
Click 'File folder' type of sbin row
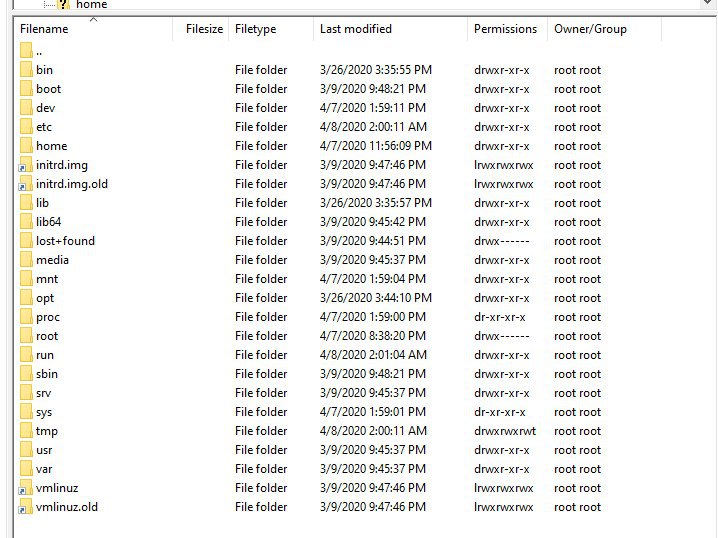tap(261, 374)
